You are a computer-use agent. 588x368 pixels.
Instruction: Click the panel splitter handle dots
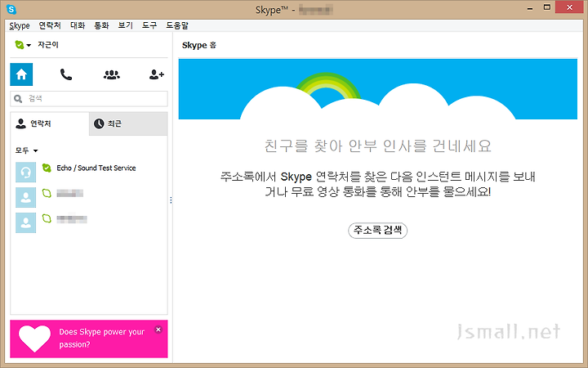pos(171,200)
